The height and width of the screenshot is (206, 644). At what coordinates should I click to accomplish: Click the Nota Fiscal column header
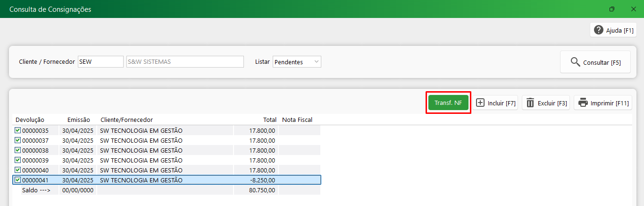pos(297,120)
